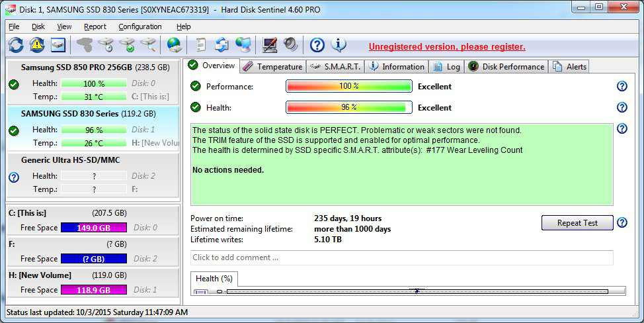The width and height of the screenshot is (644, 323).
Task: Open the Configuration menu
Action: (x=140, y=26)
